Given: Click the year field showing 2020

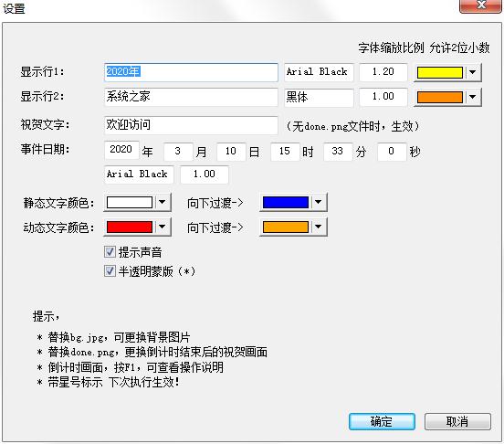Looking at the screenshot, I should pyautogui.click(x=121, y=150).
